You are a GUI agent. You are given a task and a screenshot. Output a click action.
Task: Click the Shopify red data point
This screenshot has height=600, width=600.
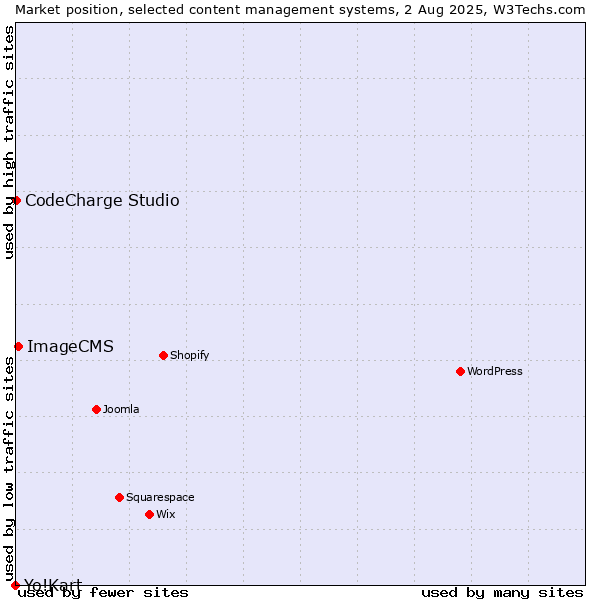click(163, 355)
